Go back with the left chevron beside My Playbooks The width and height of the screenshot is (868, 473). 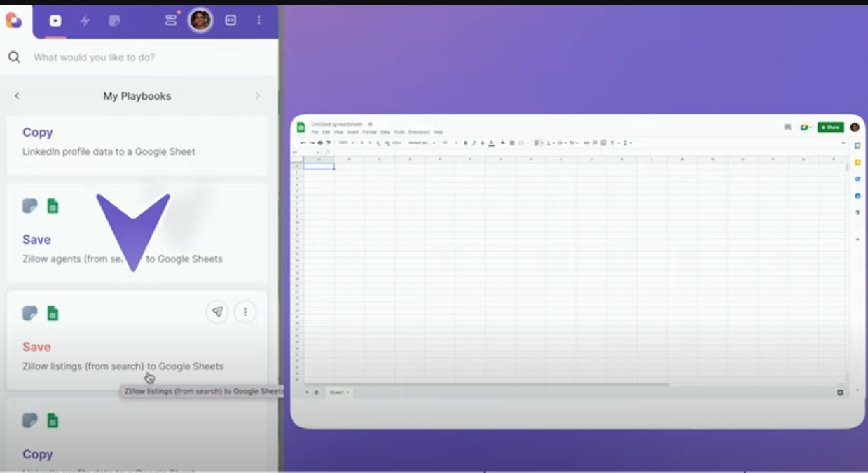coord(17,96)
